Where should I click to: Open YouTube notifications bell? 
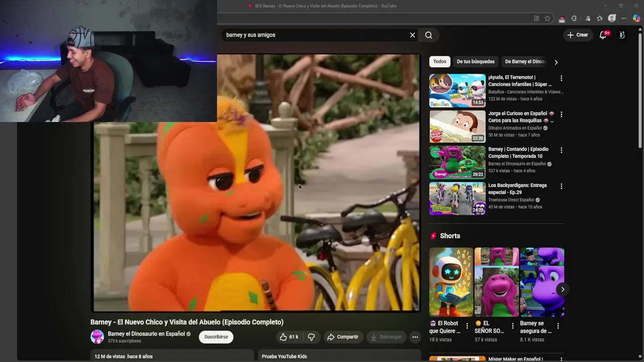click(x=603, y=35)
